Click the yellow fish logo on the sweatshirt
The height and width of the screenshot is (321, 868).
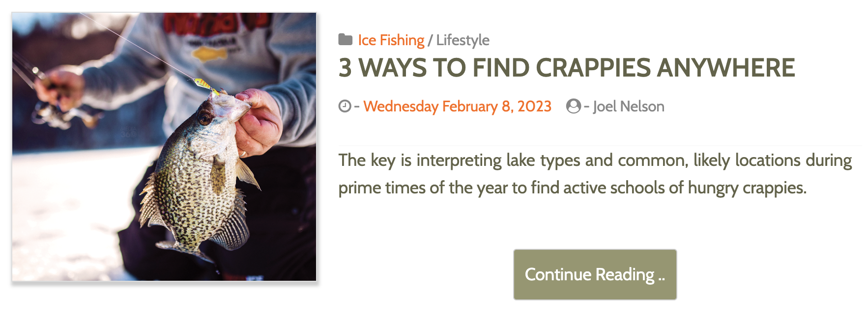pyautogui.click(x=209, y=53)
